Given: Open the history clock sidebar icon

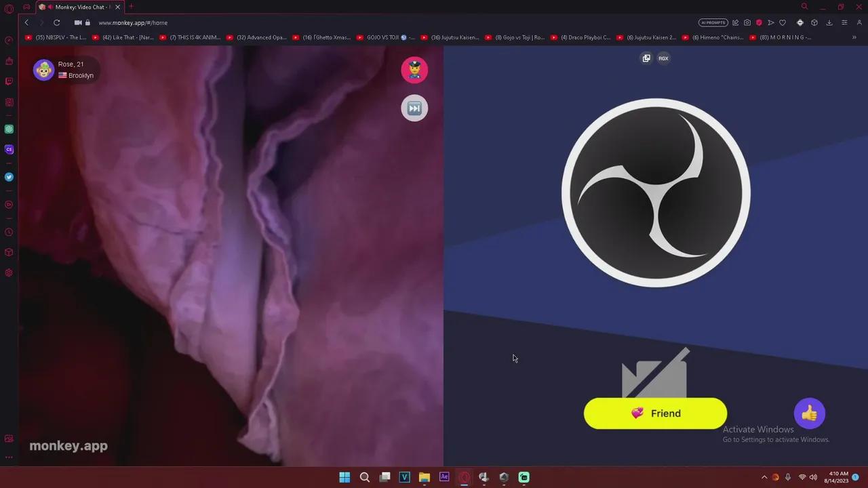Looking at the screenshot, I should click(x=9, y=232).
